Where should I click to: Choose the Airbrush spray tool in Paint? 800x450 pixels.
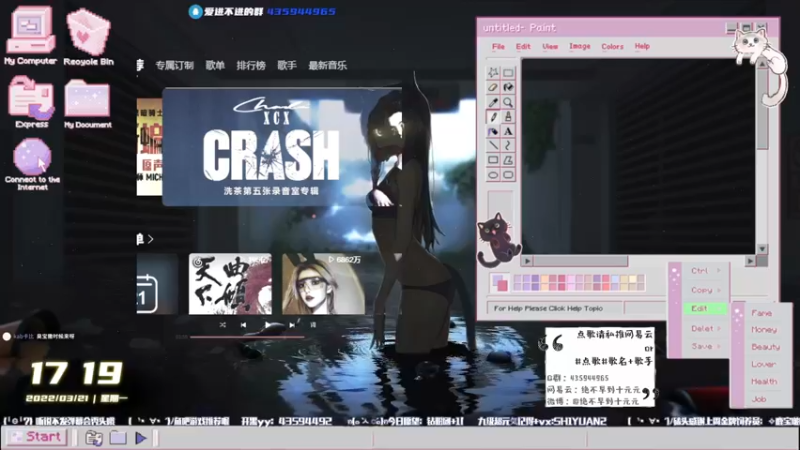tap(493, 132)
